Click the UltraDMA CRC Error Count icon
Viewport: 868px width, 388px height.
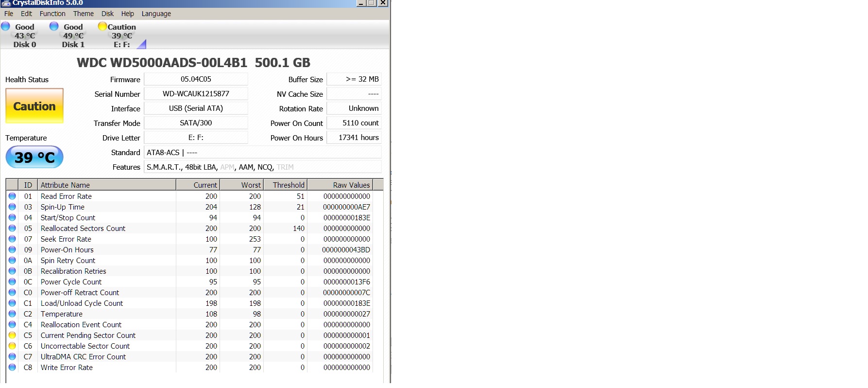click(12, 356)
